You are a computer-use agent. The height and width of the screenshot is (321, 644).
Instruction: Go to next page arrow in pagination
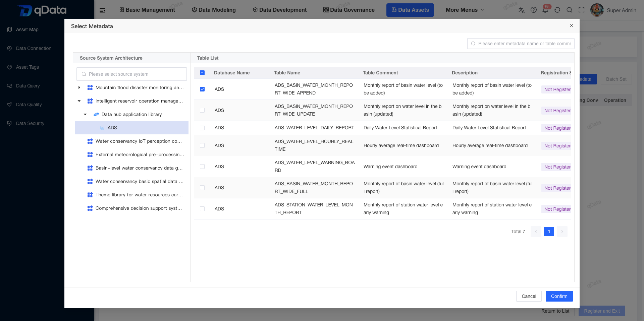(562, 232)
